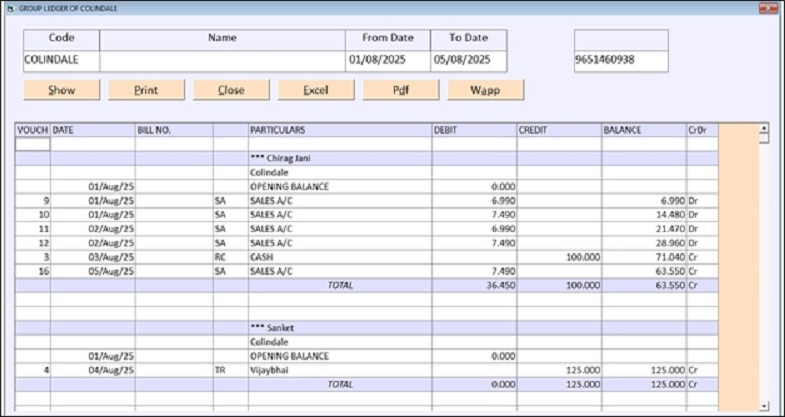
Task: Click voucher number 12 cell
Action: [33, 243]
